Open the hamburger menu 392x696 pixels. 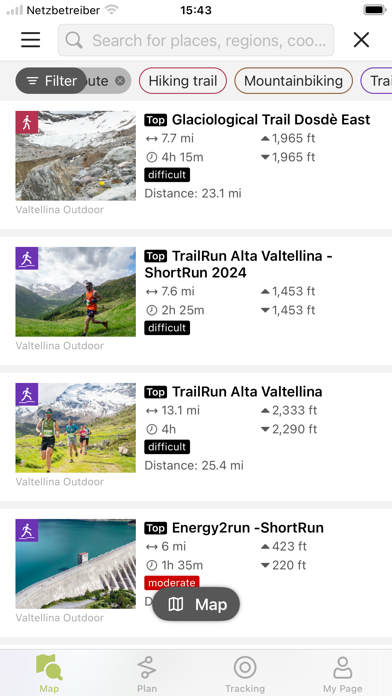tap(31, 40)
